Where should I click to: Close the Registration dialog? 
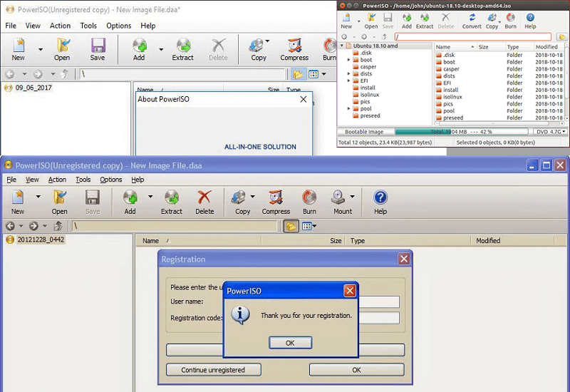coord(404,259)
